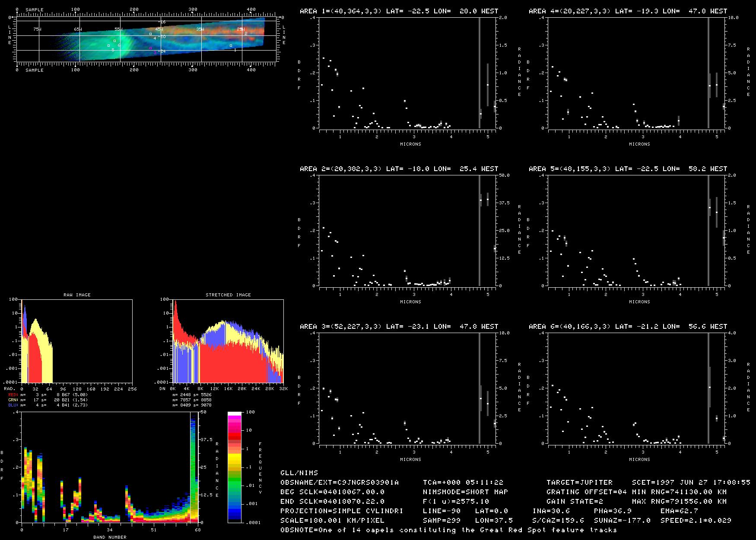Click the GRN channel statistics line
756x540 pixels.
48,400
